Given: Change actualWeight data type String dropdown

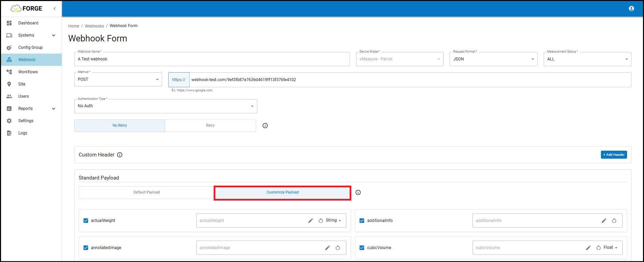Looking at the screenshot, I should tap(333, 221).
